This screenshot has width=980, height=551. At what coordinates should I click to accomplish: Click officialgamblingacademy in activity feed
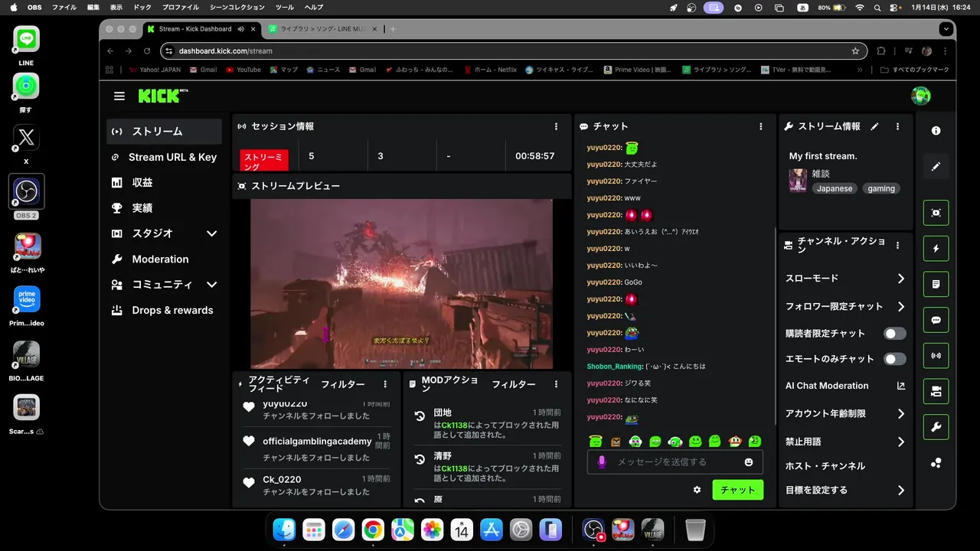point(317,442)
